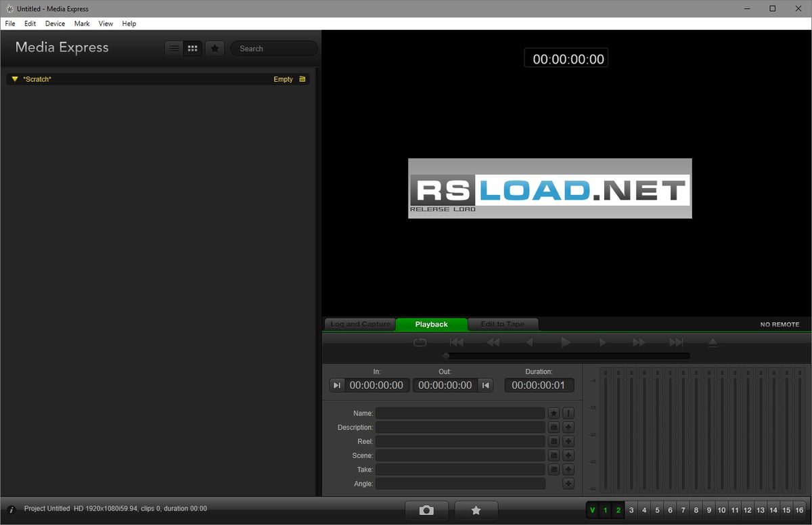This screenshot has height=525, width=812.
Task: Show only favorite clips
Action: coord(215,48)
